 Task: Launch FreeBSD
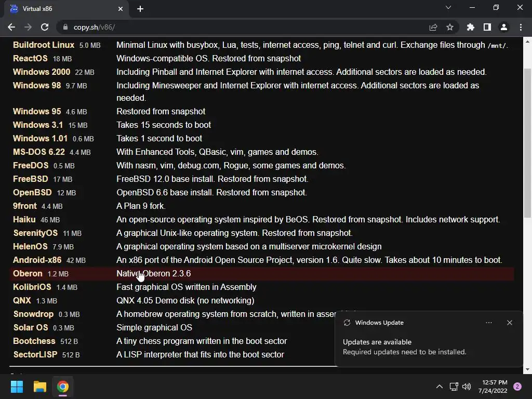(31, 179)
